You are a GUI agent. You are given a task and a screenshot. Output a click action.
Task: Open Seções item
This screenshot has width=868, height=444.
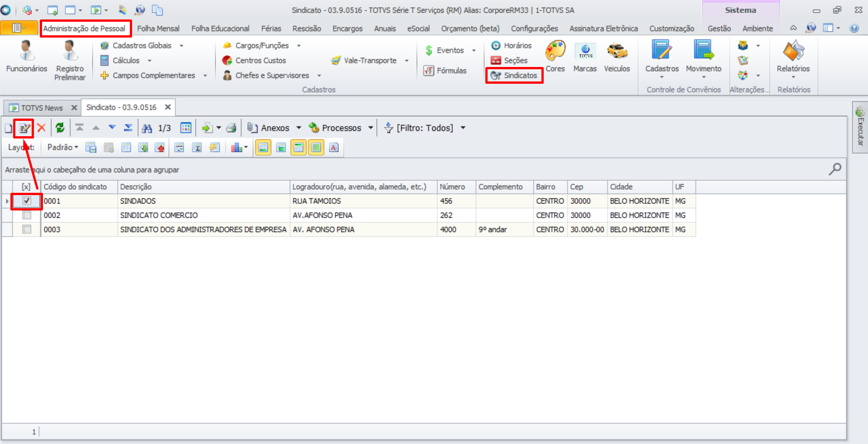(509, 60)
